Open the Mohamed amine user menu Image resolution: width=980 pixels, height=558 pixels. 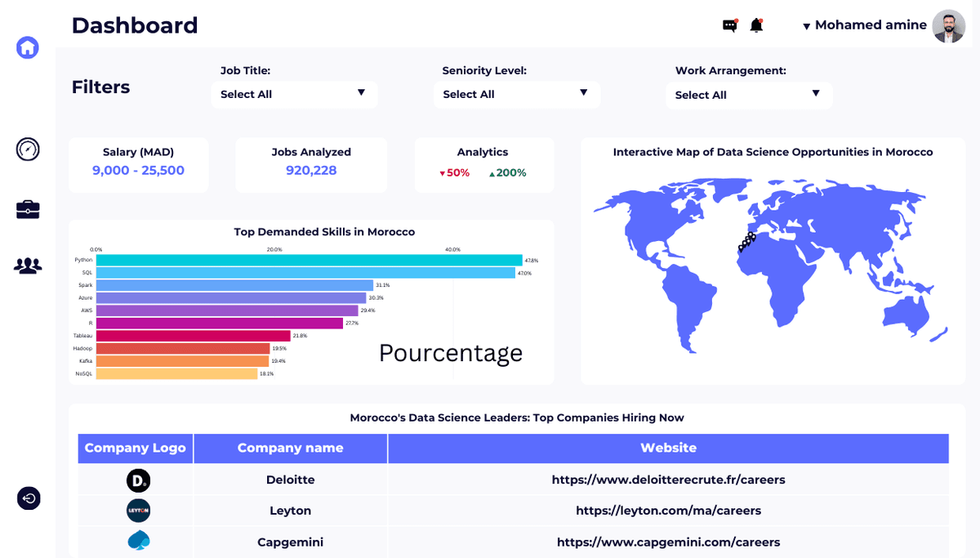864,25
